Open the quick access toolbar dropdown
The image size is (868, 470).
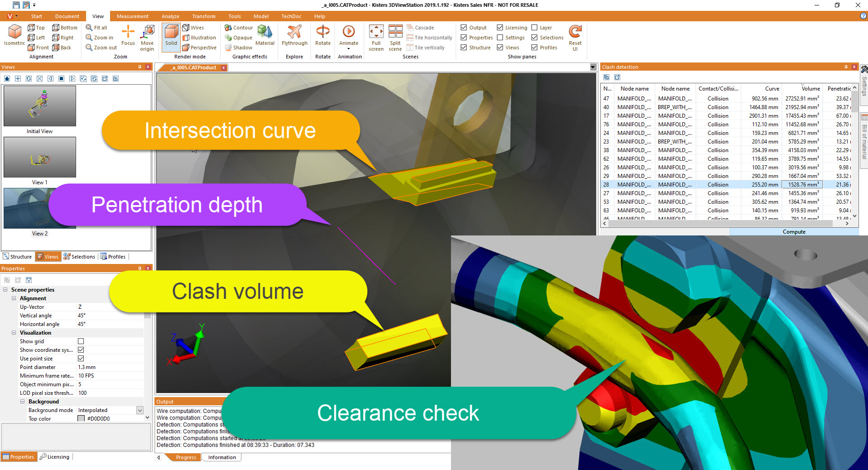pyautogui.click(x=34, y=5)
